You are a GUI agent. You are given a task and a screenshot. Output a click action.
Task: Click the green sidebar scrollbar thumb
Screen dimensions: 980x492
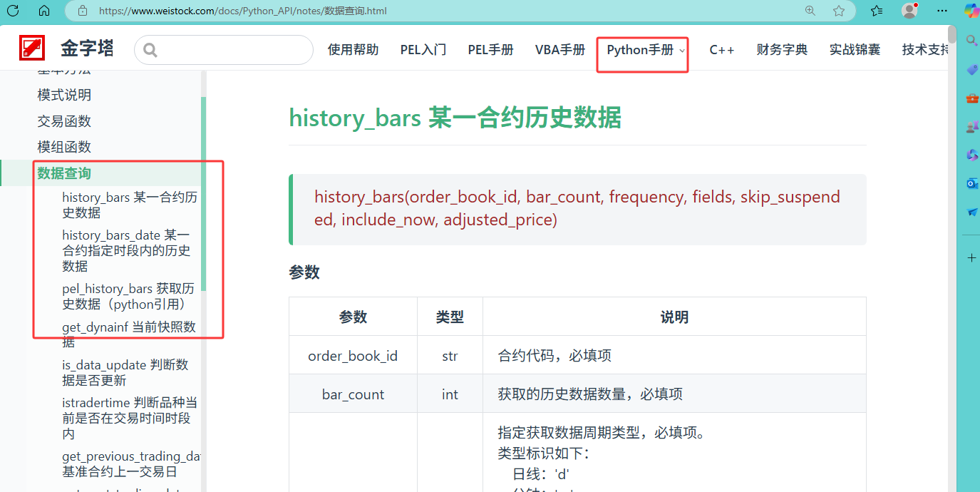203,193
